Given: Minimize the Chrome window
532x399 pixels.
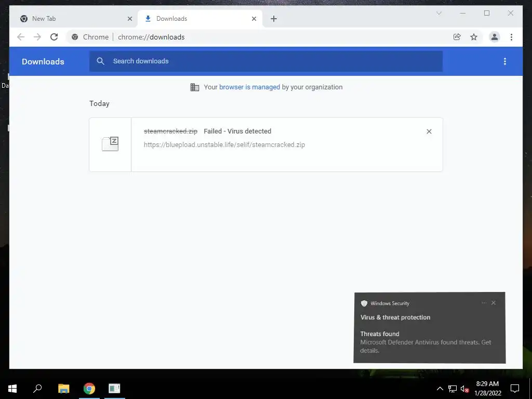Looking at the screenshot, I should [x=463, y=13].
